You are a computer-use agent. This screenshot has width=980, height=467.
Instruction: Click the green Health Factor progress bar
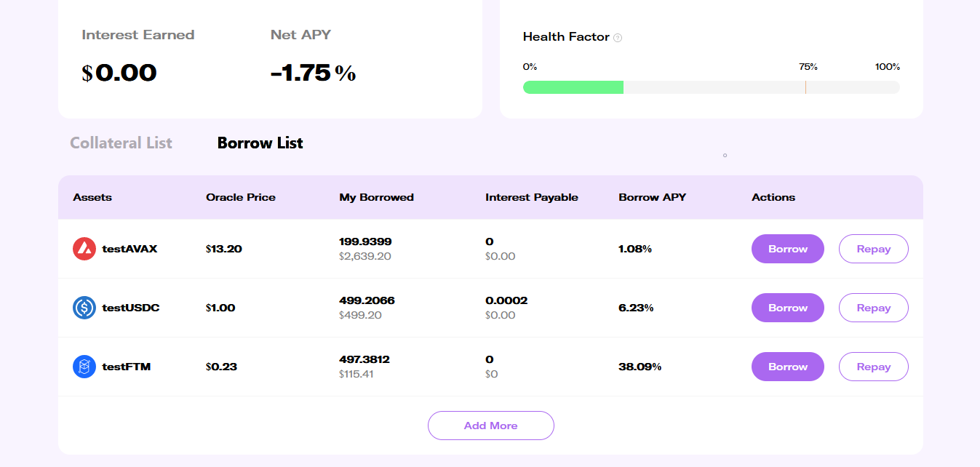pos(573,87)
